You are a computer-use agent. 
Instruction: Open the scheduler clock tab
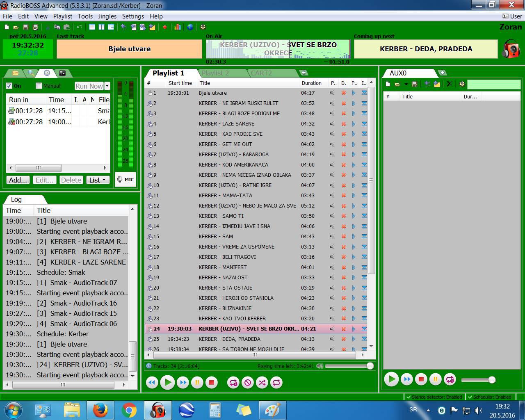coord(47,73)
